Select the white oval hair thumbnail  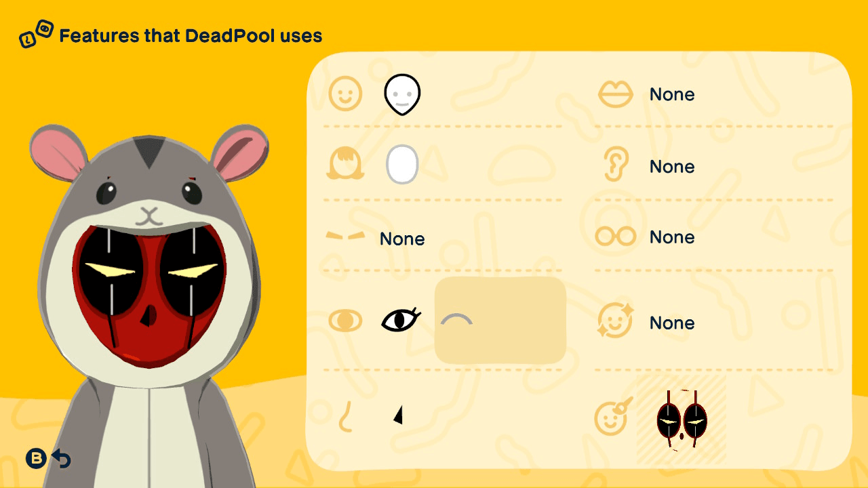[x=402, y=165]
